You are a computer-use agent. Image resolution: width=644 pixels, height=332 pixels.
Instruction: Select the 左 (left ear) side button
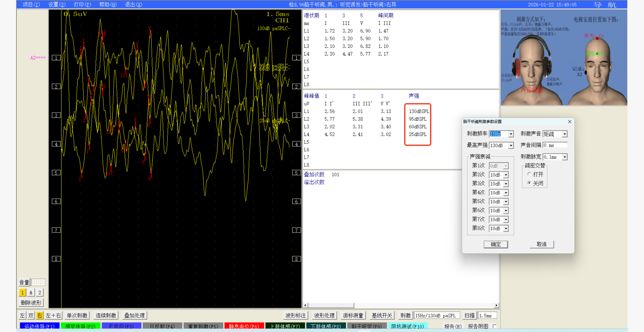22,315
